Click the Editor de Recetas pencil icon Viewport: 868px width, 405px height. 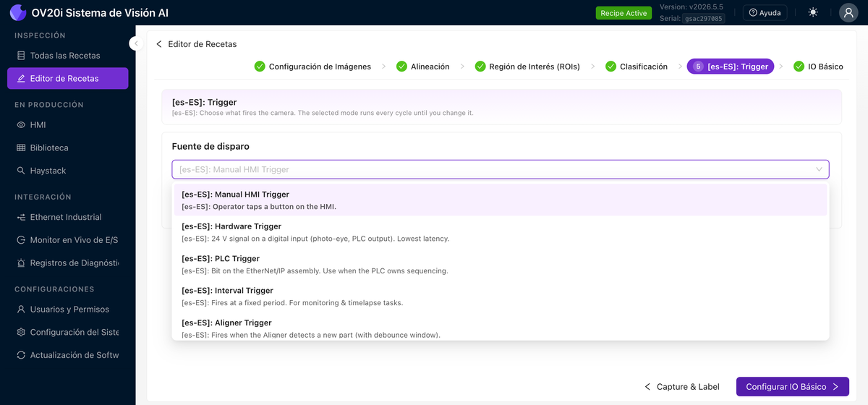(x=21, y=78)
